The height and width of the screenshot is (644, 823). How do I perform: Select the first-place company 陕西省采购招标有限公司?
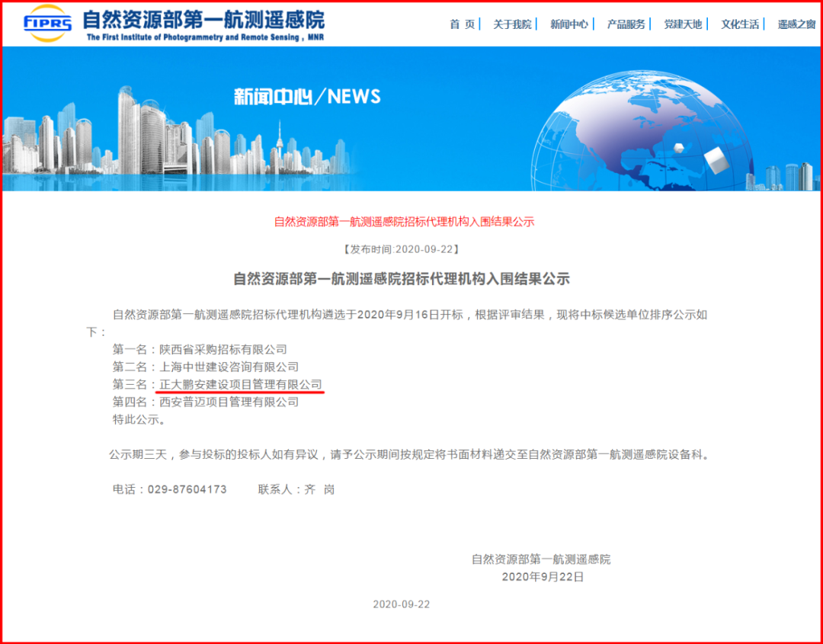coord(223,349)
